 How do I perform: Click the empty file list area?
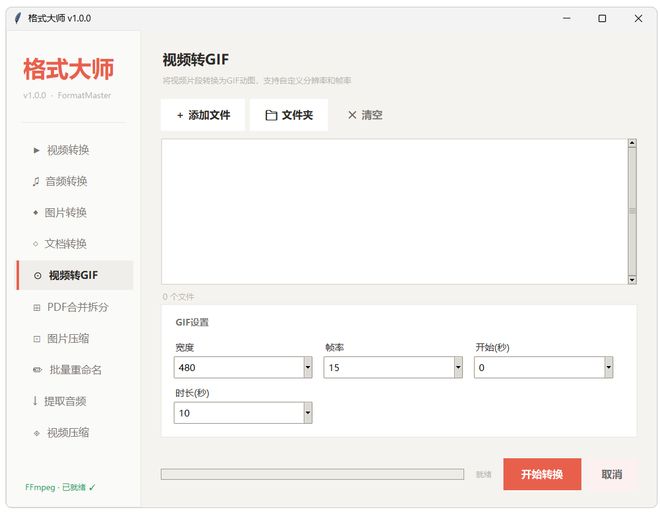click(x=394, y=211)
